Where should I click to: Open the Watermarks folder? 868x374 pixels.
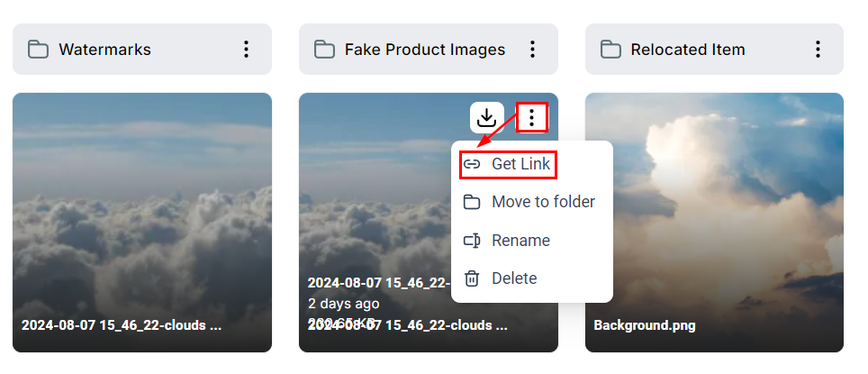tap(142, 50)
